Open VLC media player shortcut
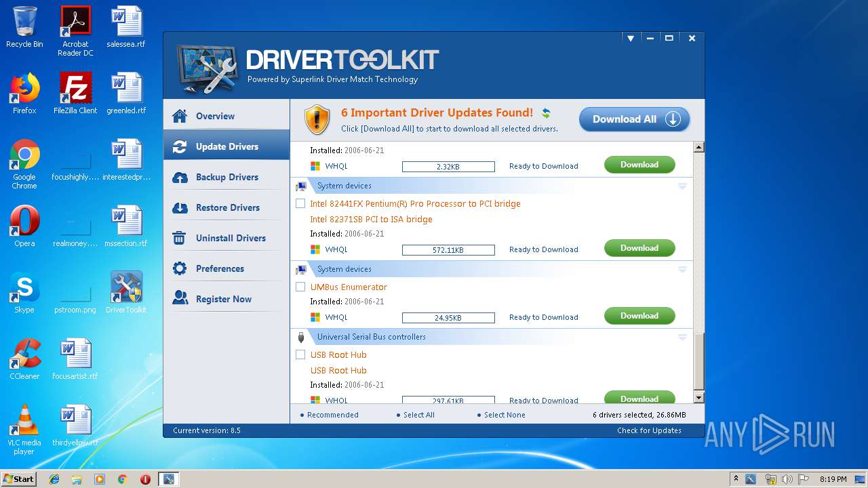This screenshot has width=868, height=488. [24, 430]
